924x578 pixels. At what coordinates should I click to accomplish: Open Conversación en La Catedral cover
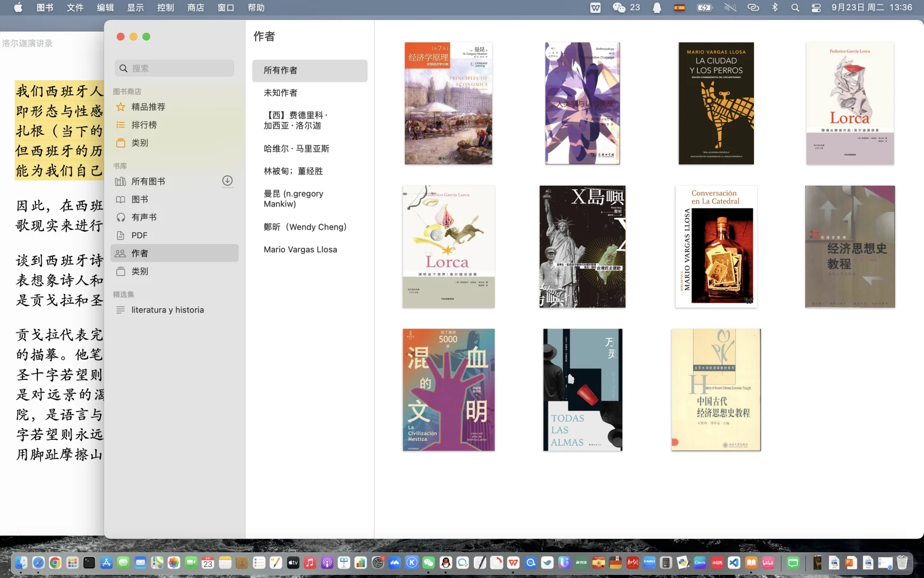click(x=716, y=247)
